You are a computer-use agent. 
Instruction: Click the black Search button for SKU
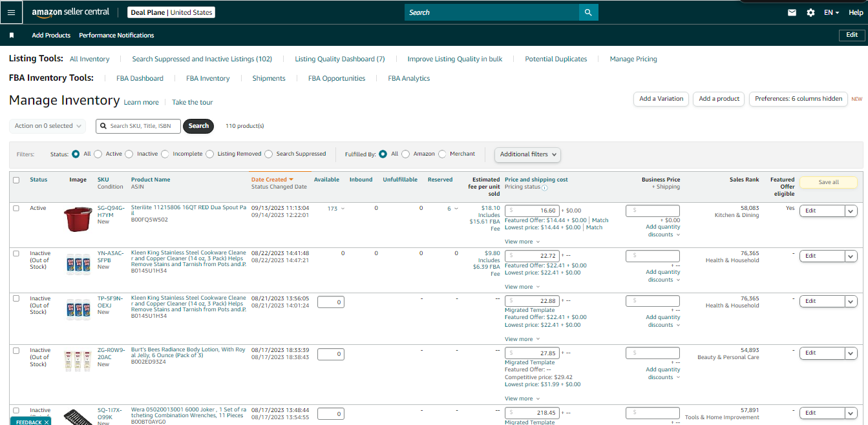pyautogui.click(x=198, y=126)
